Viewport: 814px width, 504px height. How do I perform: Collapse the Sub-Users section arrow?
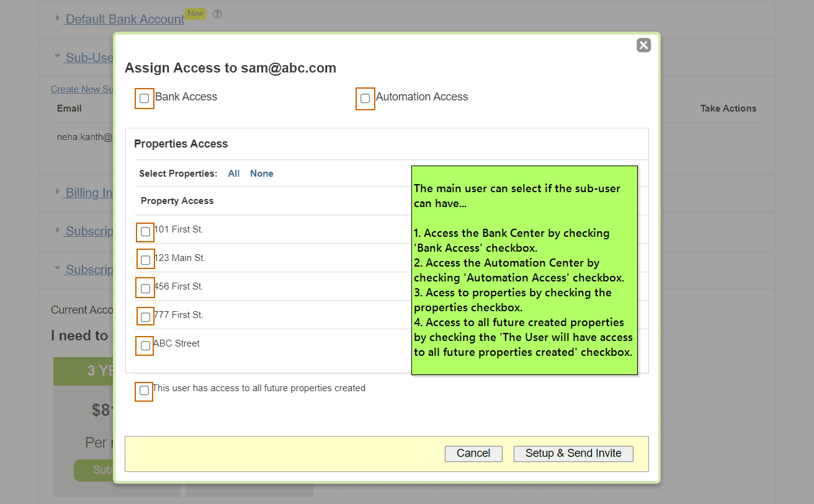pyautogui.click(x=58, y=57)
